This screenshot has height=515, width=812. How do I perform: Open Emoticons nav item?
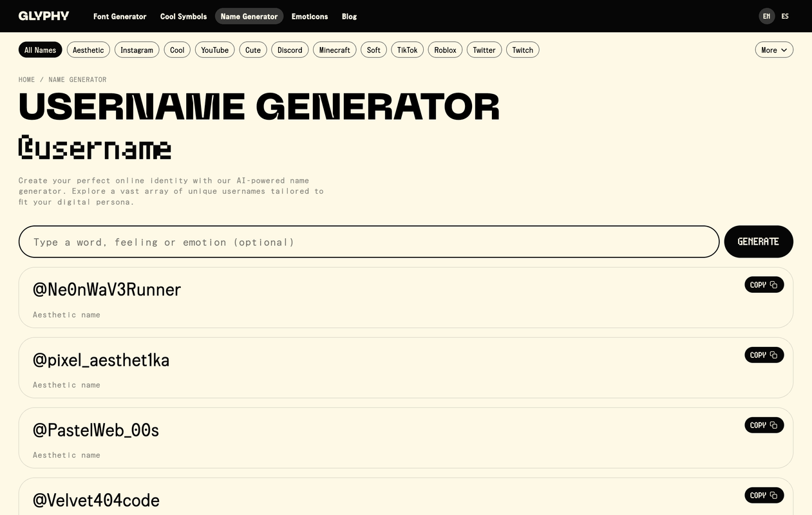[x=310, y=16]
